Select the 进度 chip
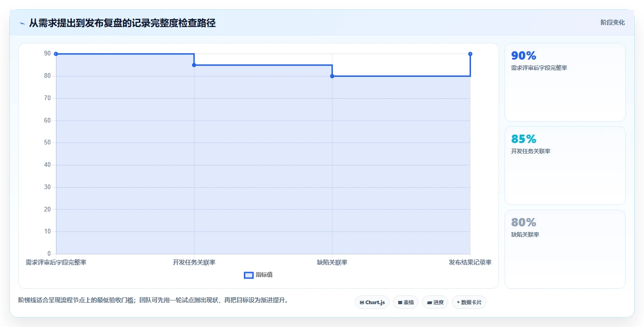 [435, 302]
